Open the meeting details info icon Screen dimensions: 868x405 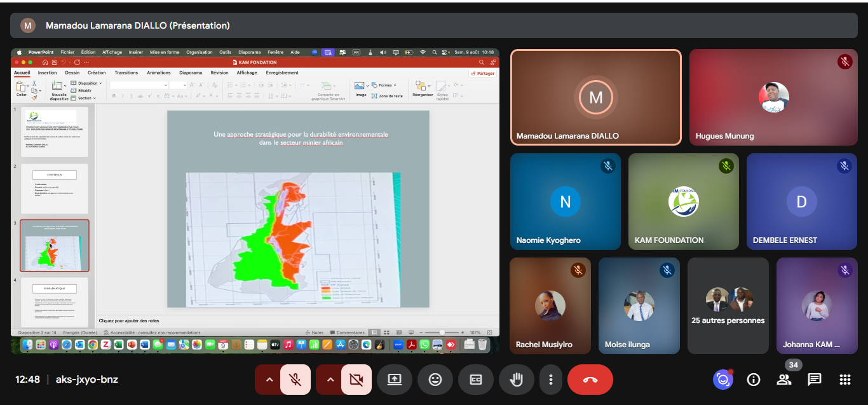click(x=754, y=380)
